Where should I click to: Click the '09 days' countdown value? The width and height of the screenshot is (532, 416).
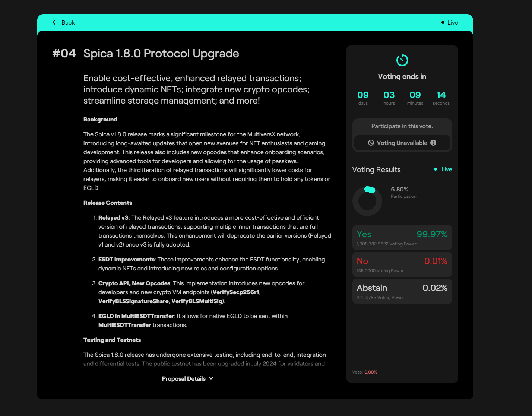(x=363, y=98)
